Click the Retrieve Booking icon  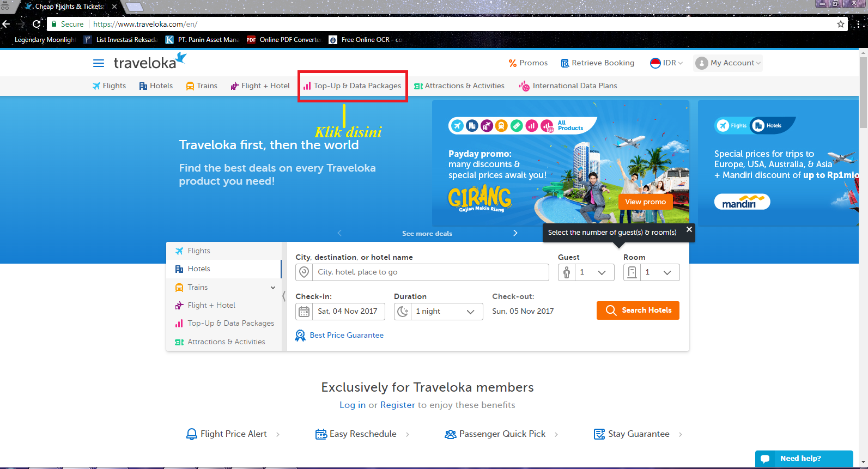565,63
